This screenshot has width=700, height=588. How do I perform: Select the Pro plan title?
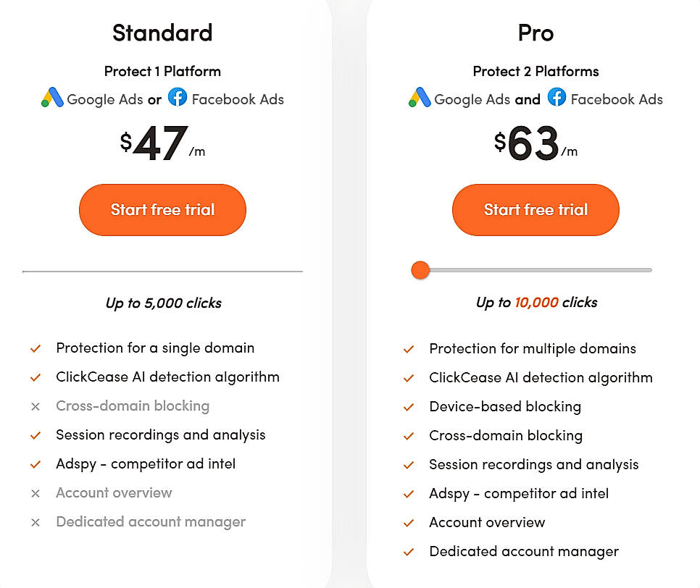pyautogui.click(x=536, y=33)
